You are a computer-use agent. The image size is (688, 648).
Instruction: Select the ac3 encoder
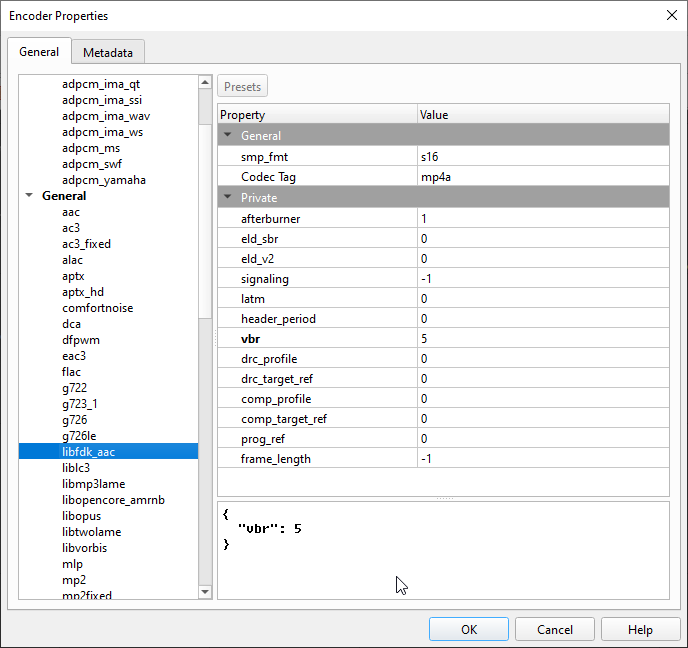tap(71, 228)
